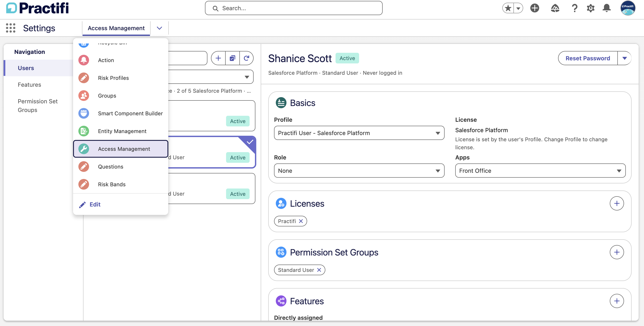Add a Permission Set Group
This screenshot has height=326, width=644.
(617, 252)
